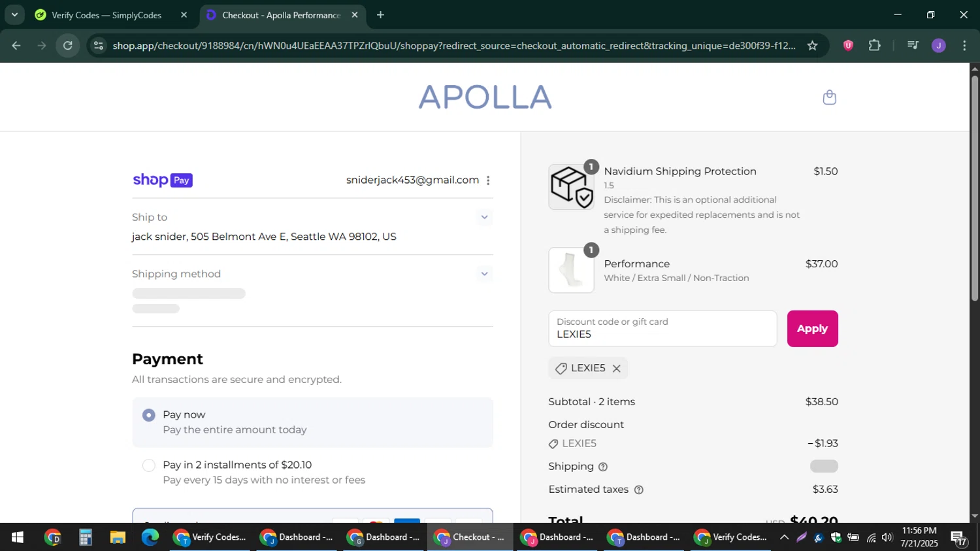Click the Subtotal $38.50 amount
This screenshot has width=980, height=551.
(x=821, y=402)
